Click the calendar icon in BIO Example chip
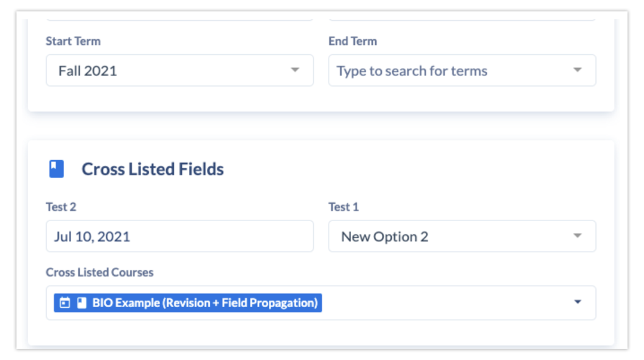Viewport: 644px width, 360px height. pyautogui.click(x=65, y=303)
